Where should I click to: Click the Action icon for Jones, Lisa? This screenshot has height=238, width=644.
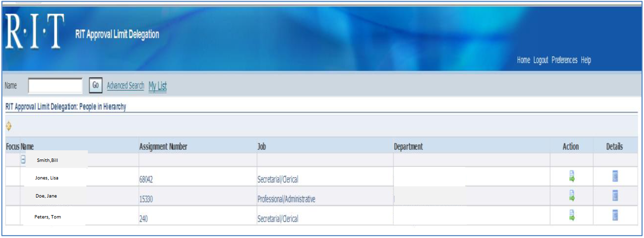pos(571,177)
